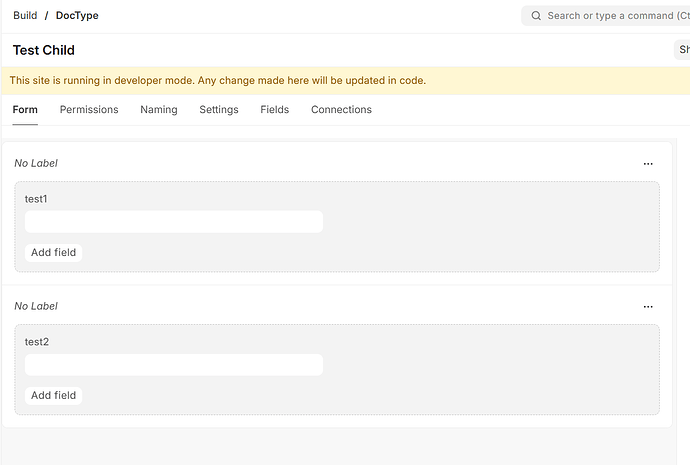Switch to the Permissions tab
690x465 pixels.
89,110
